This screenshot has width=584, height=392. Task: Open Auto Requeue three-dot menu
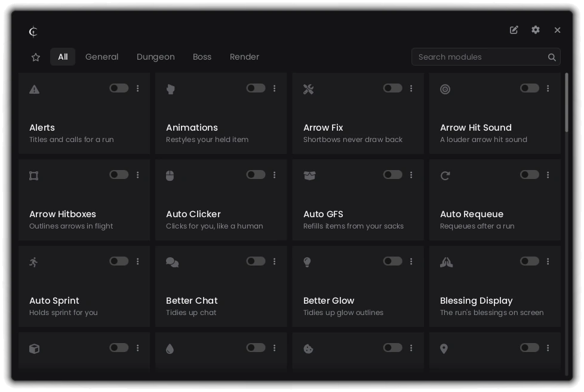tap(548, 175)
